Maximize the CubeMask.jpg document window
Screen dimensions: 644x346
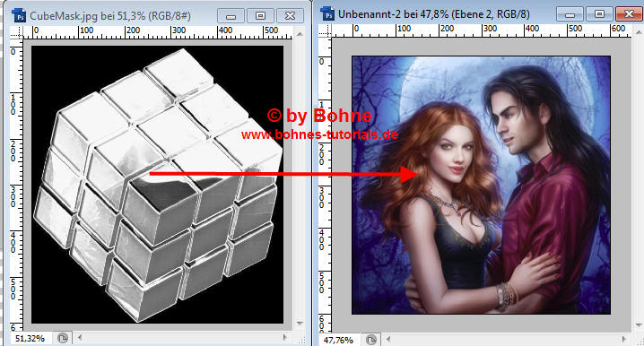coord(260,15)
